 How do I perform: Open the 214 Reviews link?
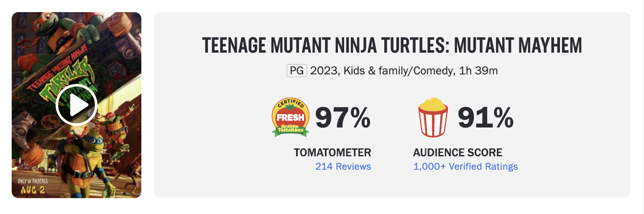coord(343,166)
